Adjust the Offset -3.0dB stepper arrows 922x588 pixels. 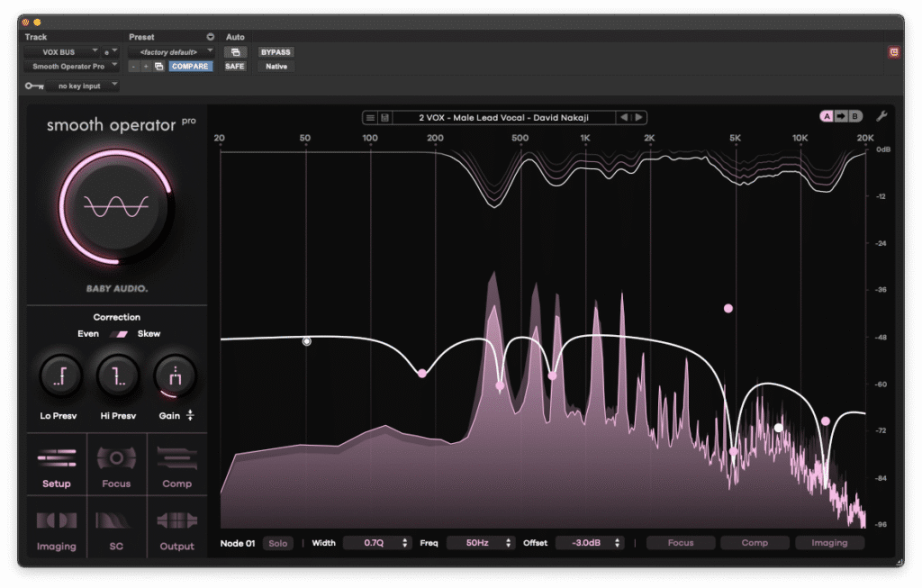617,543
